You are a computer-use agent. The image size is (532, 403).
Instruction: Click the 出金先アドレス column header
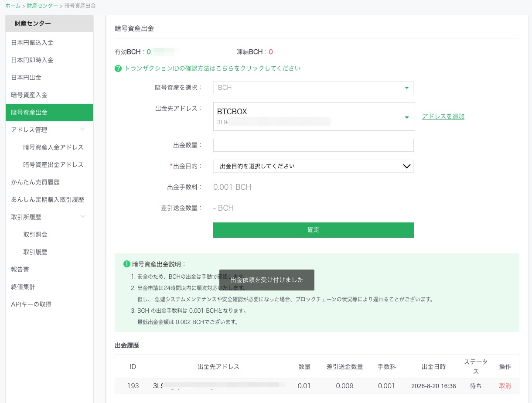(218, 366)
